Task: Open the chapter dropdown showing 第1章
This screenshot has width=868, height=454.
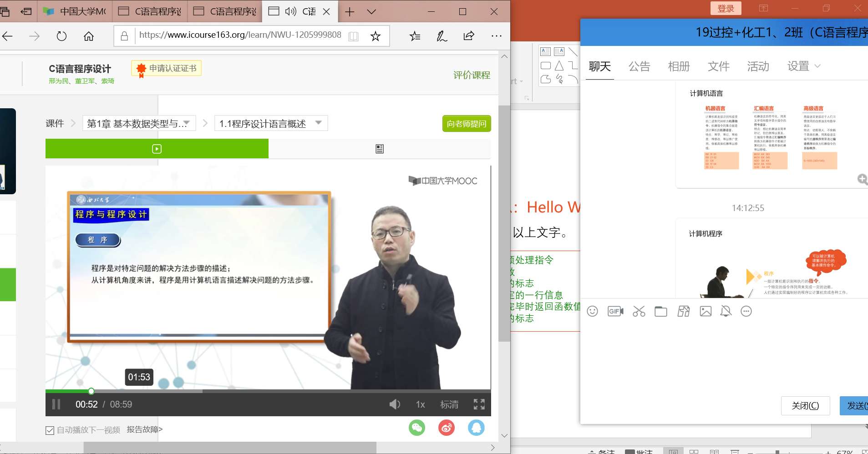Action: point(138,123)
